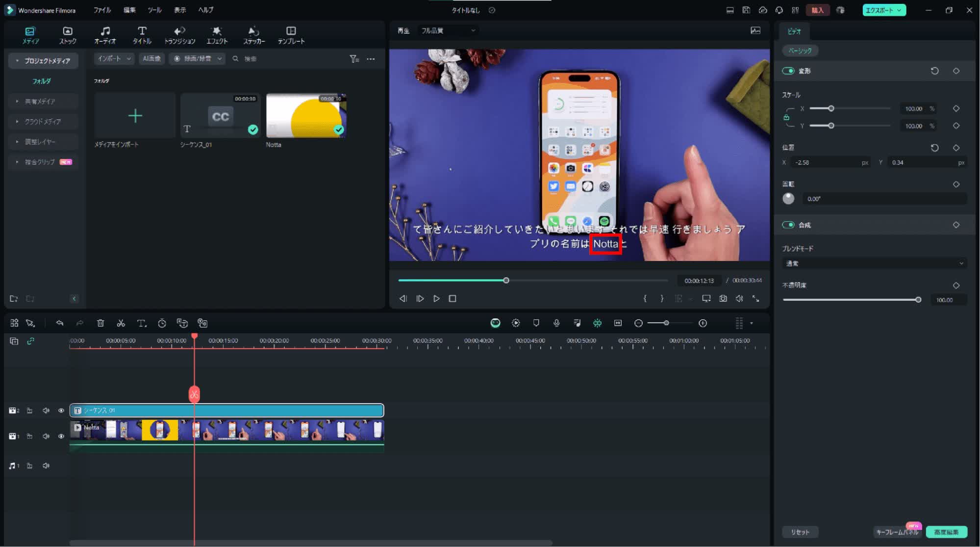Click the advanced edit button
Viewport: 980px width, 547px height.
point(946,532)
